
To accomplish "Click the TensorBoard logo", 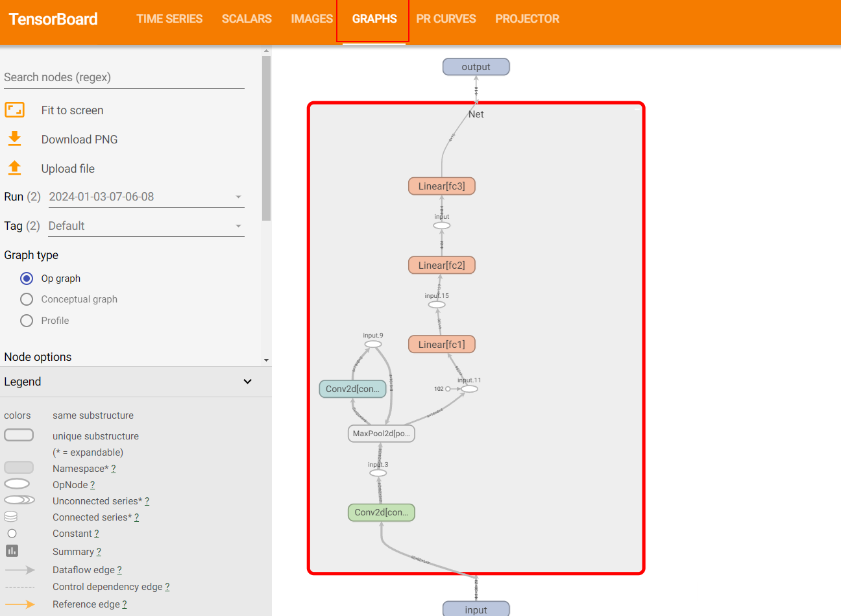I will tap(53, 19).
